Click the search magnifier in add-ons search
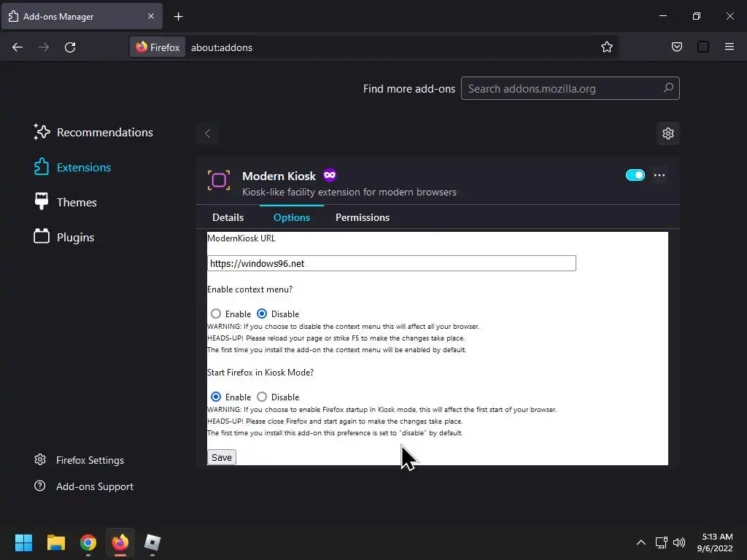The image size is (747, 560). [668, 88]
